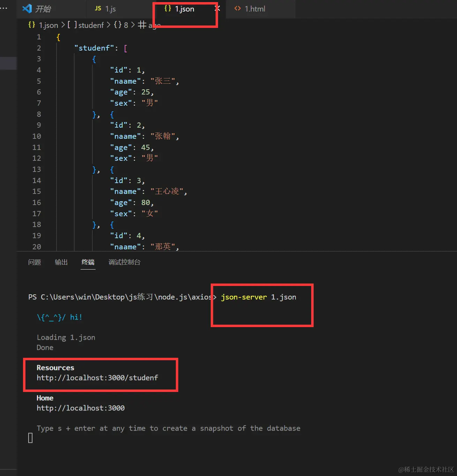This screenshot has width=457, height=476.
Task: Select the 终端 panel tab
Action: (88, 262)
